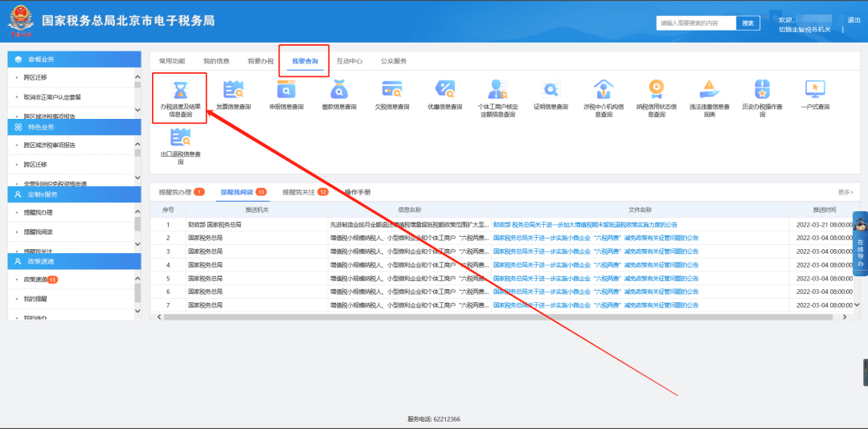Select 跨区迁移 under 特色业务
Viewport: 868px width, 429px height.
pos(35,165)
